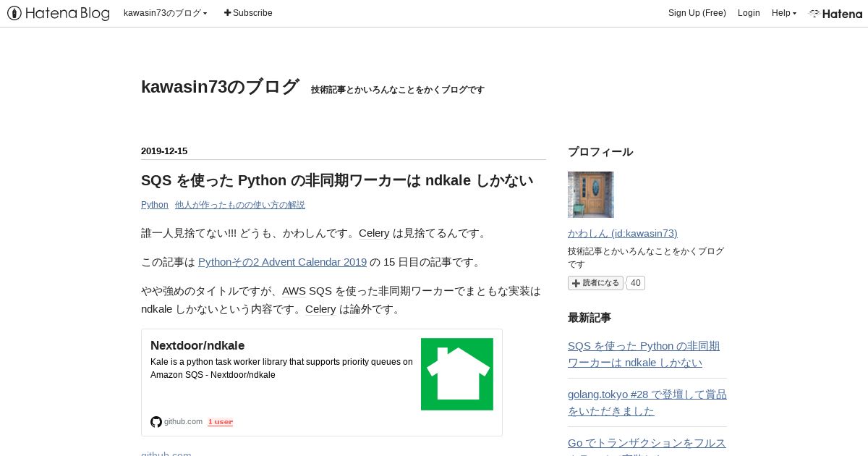Subscribe using the plus Subscribe button
The height and width of the screenshot is (456, 868).
[x=248, y=13]
